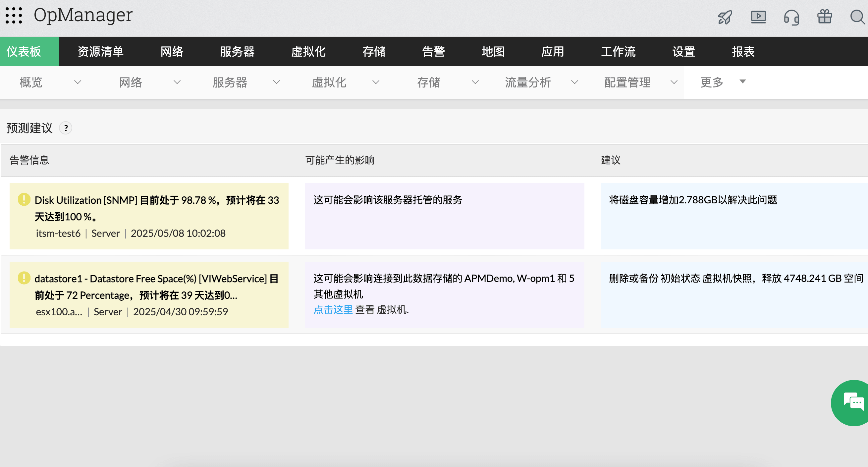Expand the 配置管理 dropdown chevron
The image size is (868, 467).
(x=674, y=82)
